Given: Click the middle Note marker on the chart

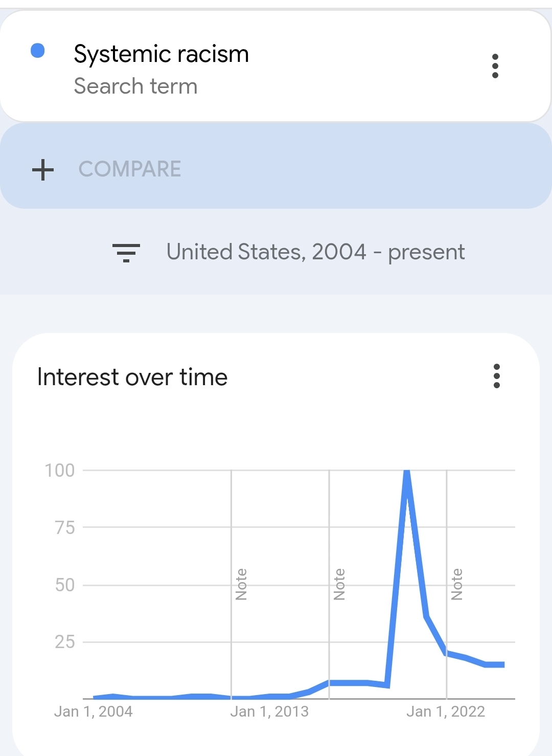Looking at the screenshot, I should 339,584.
